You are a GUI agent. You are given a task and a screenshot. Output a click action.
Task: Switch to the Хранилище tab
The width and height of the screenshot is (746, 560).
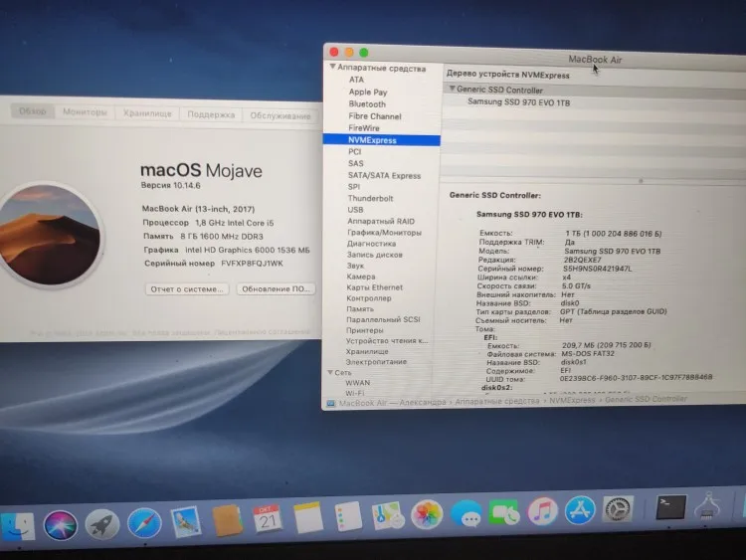point(147,112)
